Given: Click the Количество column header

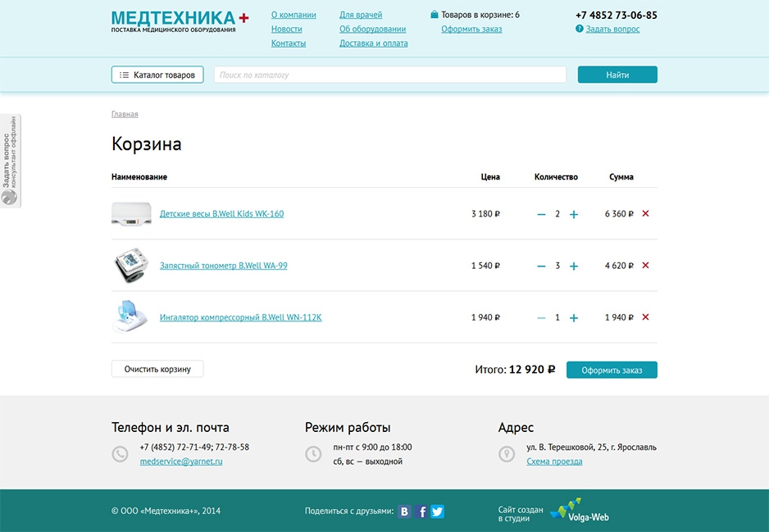Looking at the screenshot, I should 556,177.
